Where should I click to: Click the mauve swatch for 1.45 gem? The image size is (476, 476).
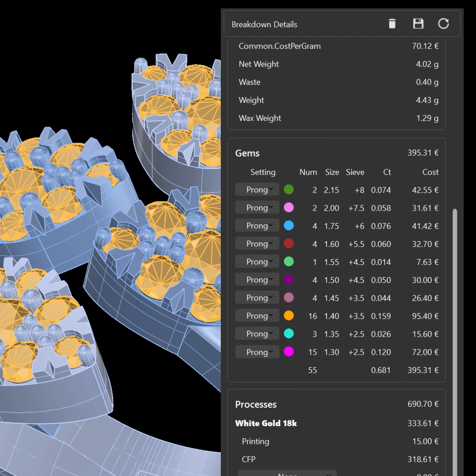click(289, 297)
